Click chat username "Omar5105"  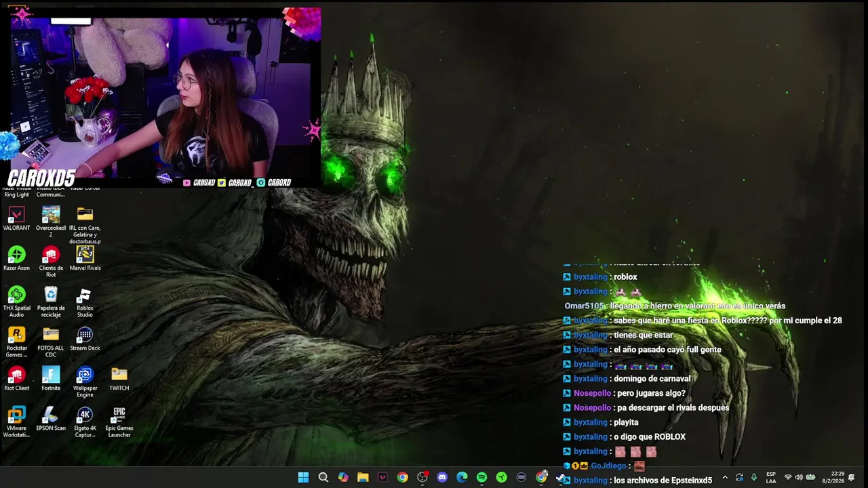(x=584, y=306)
